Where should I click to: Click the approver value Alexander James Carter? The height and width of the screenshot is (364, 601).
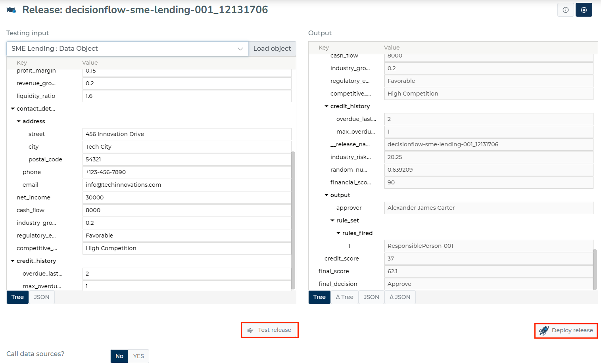click(x=489, y=208)
